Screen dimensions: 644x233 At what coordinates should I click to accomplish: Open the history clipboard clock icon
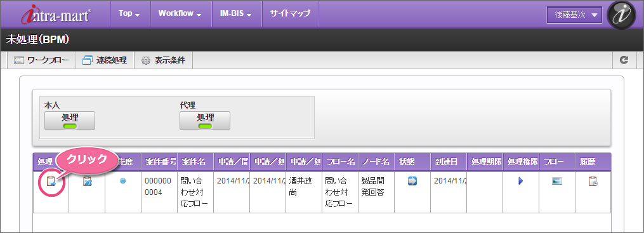point(593,181)
